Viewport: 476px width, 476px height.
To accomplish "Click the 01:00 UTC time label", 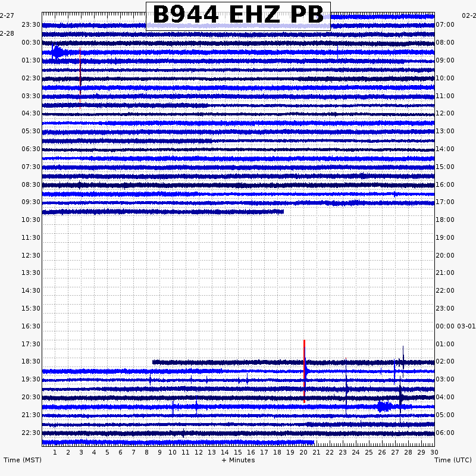I will (x=445, y=345).
